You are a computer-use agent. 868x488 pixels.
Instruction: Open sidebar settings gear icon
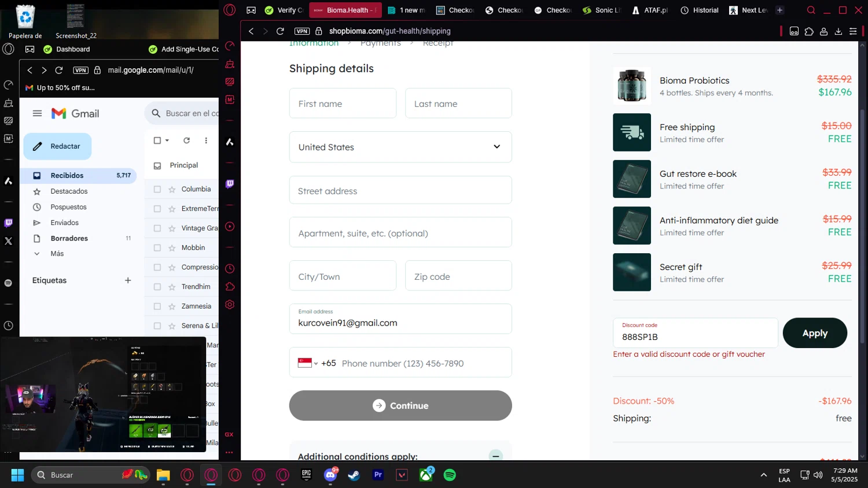coord(230,305)
